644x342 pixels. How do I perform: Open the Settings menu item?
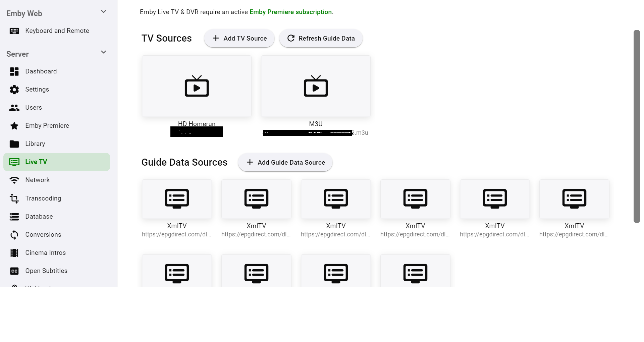[56, 90]
